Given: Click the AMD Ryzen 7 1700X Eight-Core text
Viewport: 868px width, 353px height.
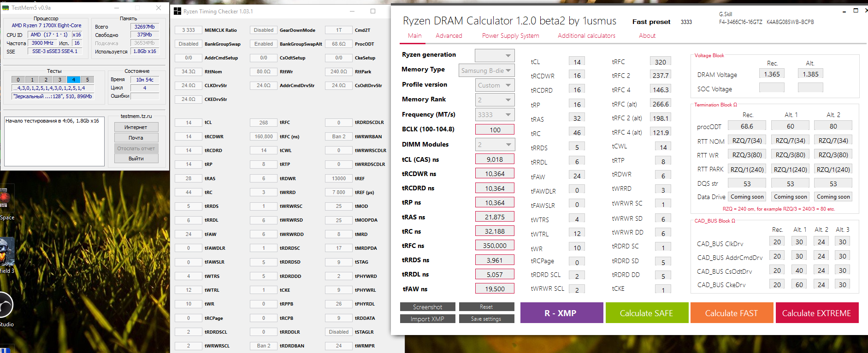Looking at the screenshot, I should click(x=47, y=25).
